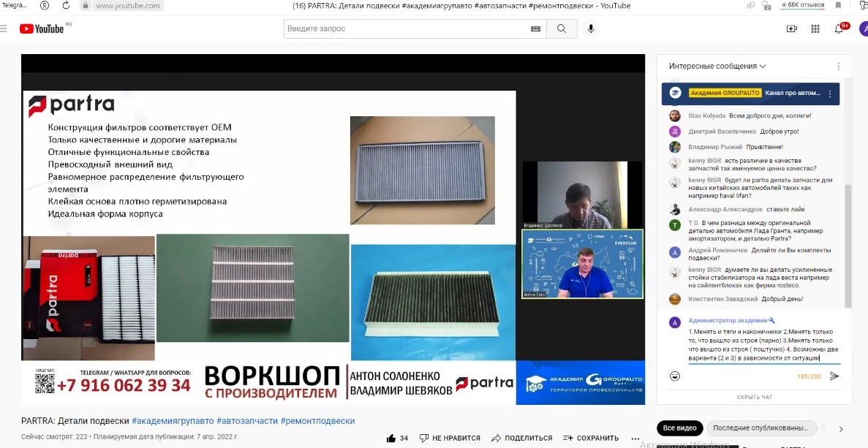Click Stas Kolyada avatar in chat
Screen dimensions: 868x448
[675, 116]
